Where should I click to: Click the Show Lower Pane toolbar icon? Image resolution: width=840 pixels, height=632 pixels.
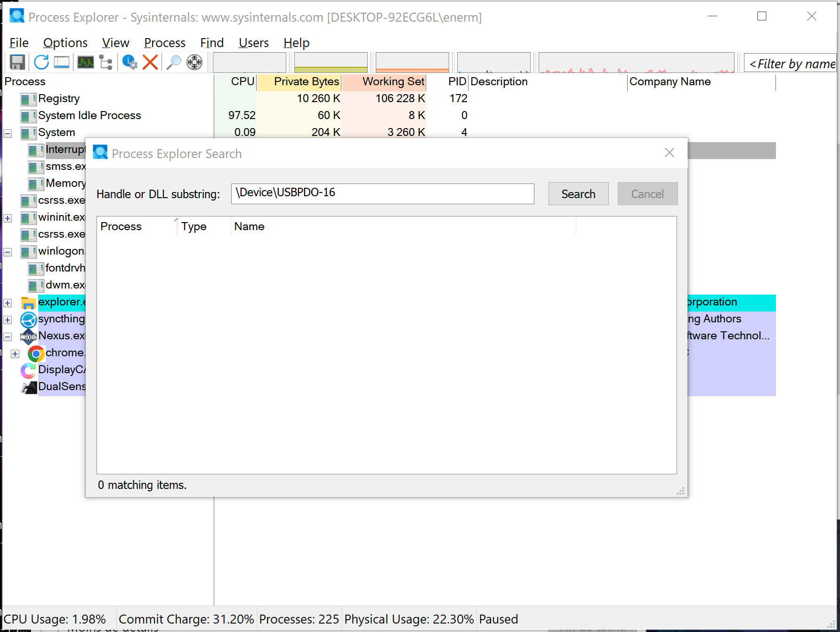(62, 62)
